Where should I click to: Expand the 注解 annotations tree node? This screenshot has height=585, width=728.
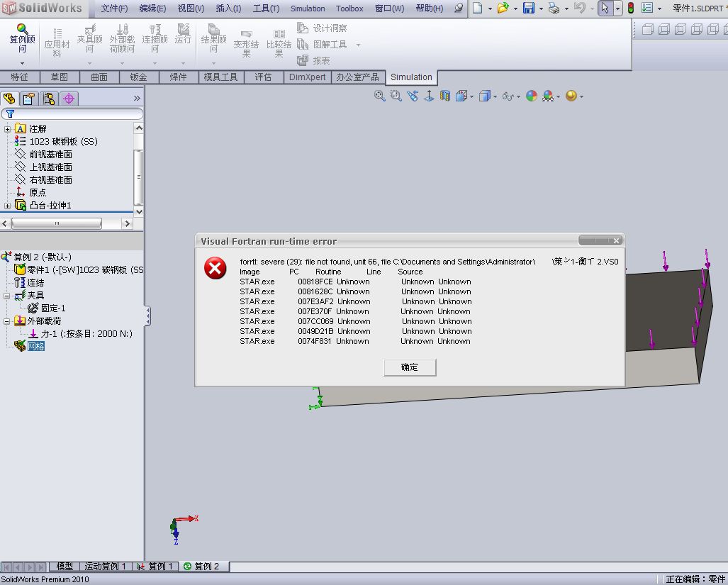tap(7, 129)
